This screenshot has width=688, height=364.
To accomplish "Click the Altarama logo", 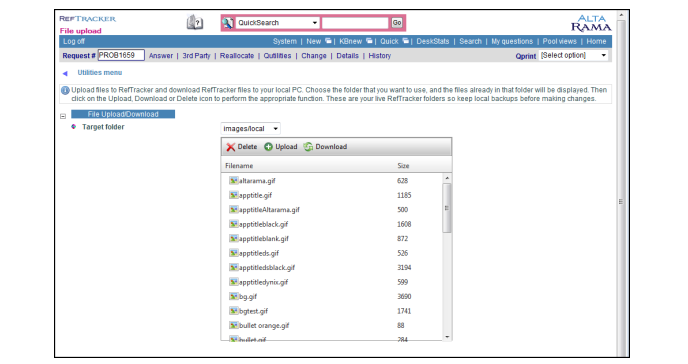I will click(591, 23).
